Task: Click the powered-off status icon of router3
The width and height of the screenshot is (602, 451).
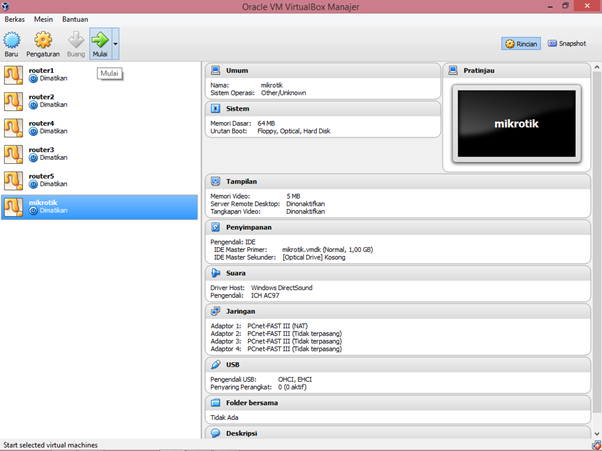Action: pyautogui.click(x=33, y=158)
